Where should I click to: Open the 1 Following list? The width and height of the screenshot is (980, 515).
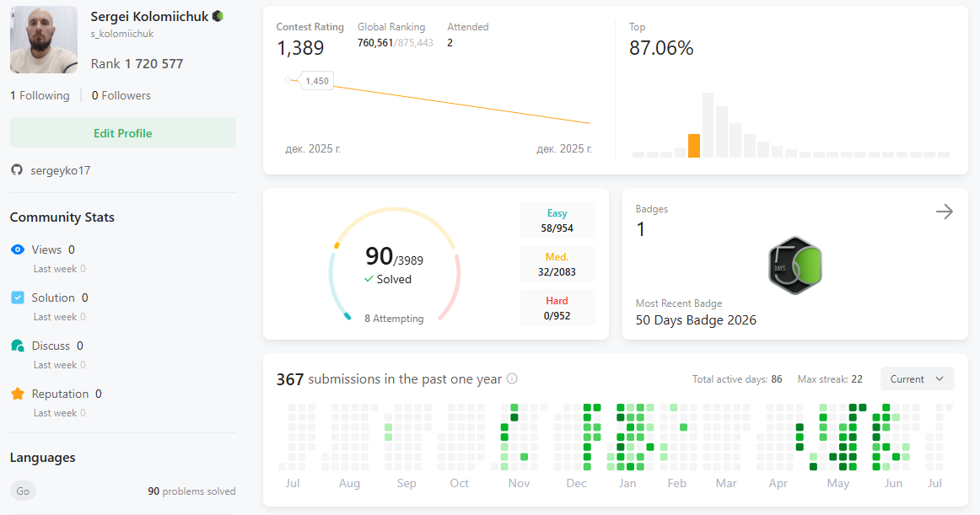tap(40, 95)
